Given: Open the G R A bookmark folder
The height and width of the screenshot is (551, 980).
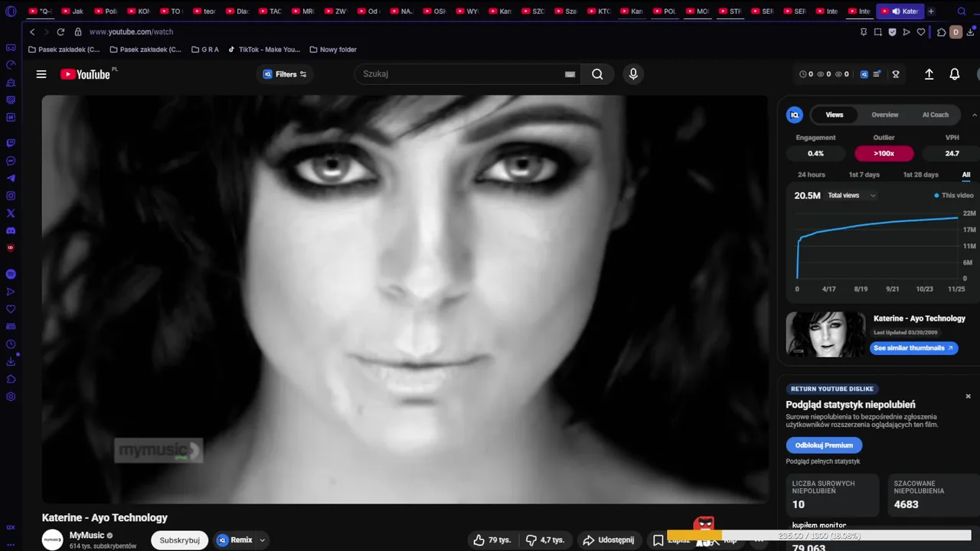Looking at the screenshot, I should click(x=205, y=50).
